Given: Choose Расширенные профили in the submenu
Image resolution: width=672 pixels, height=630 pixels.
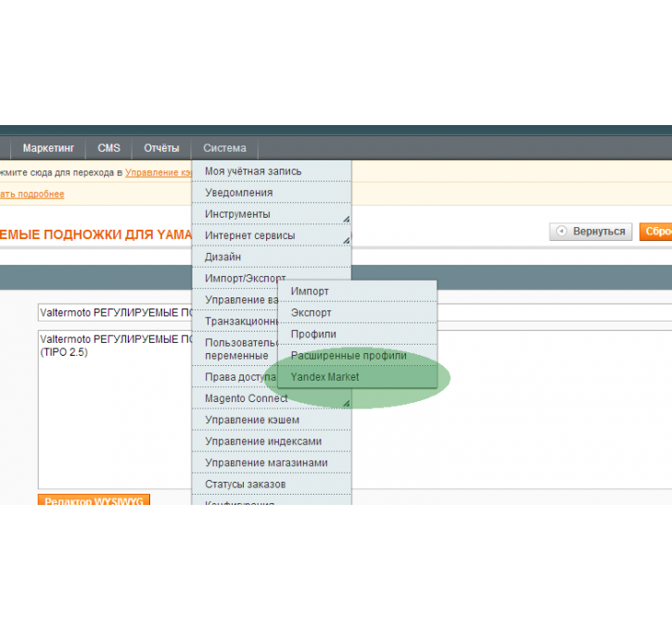Looking at the screenshot, I should tap(357, 356).
